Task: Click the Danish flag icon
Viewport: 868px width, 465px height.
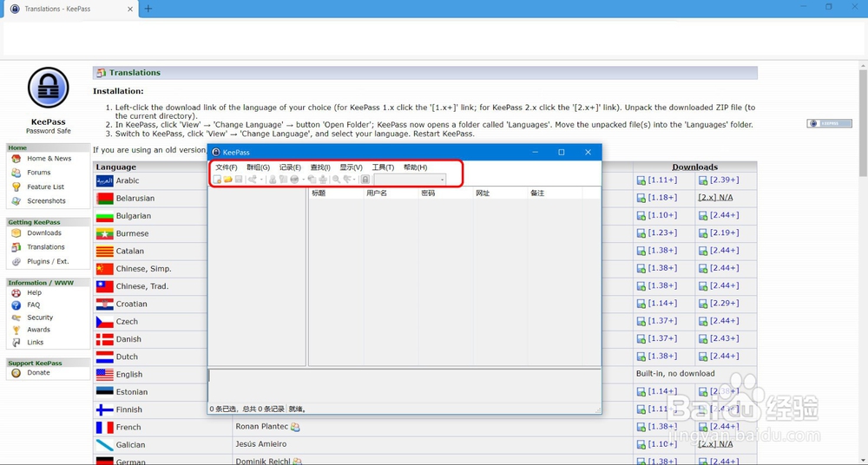Action: (105, 339)
